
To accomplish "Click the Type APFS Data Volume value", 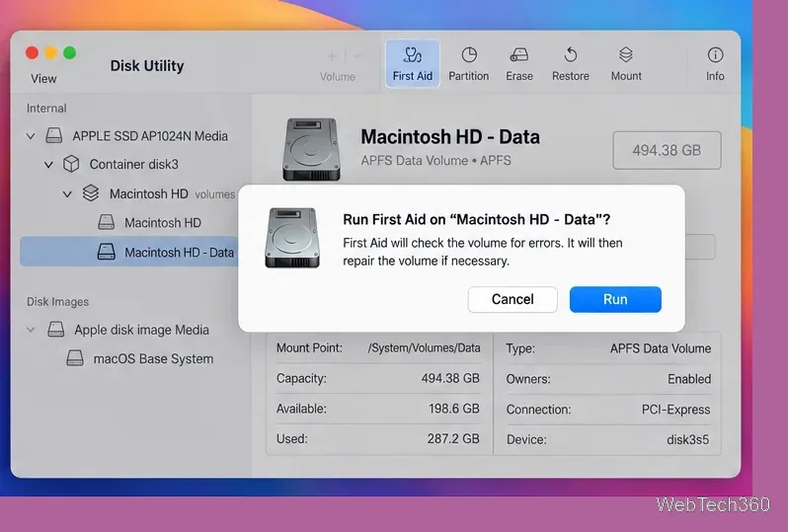I will [661, 348].
